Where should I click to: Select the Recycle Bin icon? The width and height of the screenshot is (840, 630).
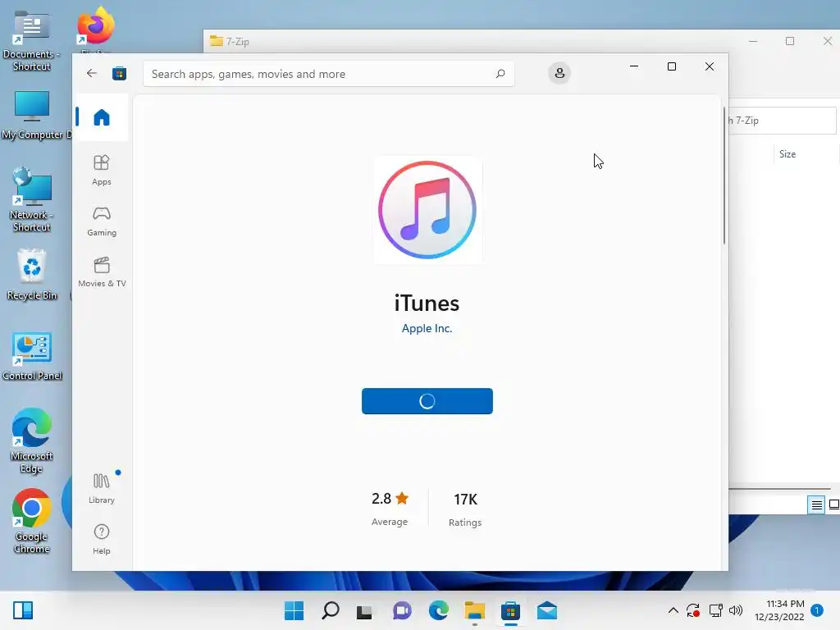pyautogui.click(x=32, y=274)
